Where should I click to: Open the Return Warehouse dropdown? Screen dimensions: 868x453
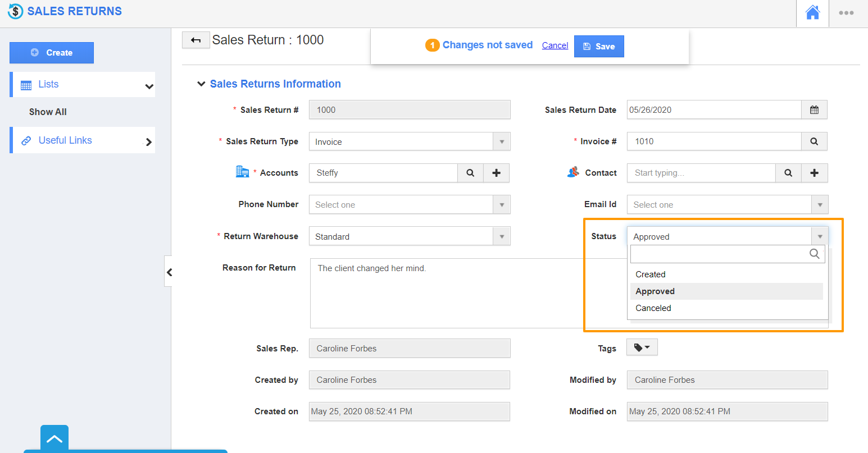[501, 236]
